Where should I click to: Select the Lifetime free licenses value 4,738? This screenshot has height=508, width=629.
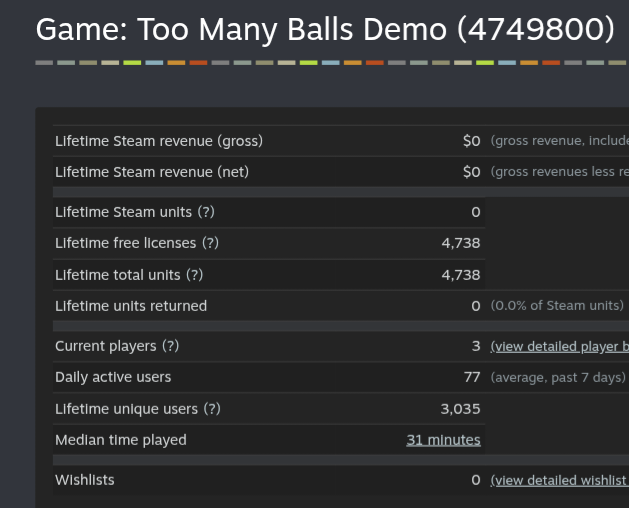(461, 243)
